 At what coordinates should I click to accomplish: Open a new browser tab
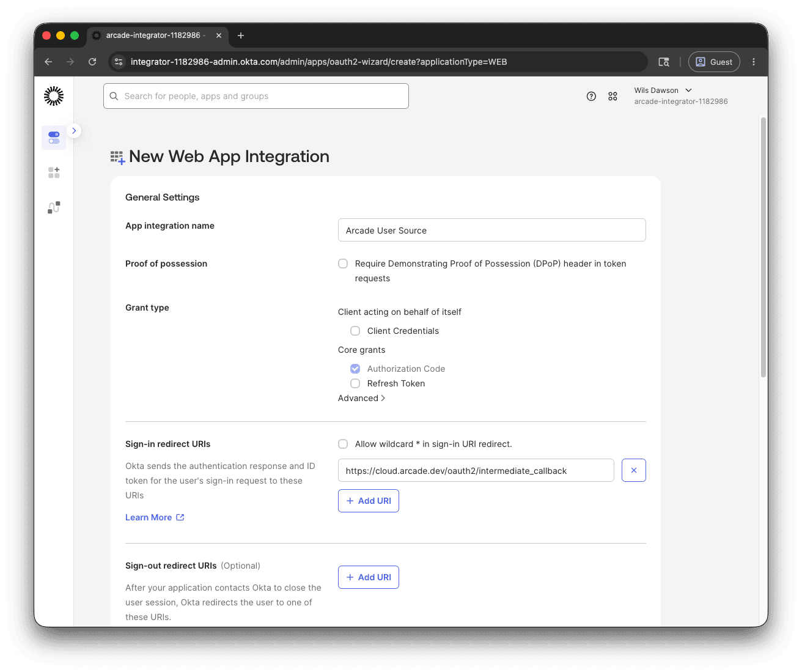pyautogui.click(x=241, y=35)
